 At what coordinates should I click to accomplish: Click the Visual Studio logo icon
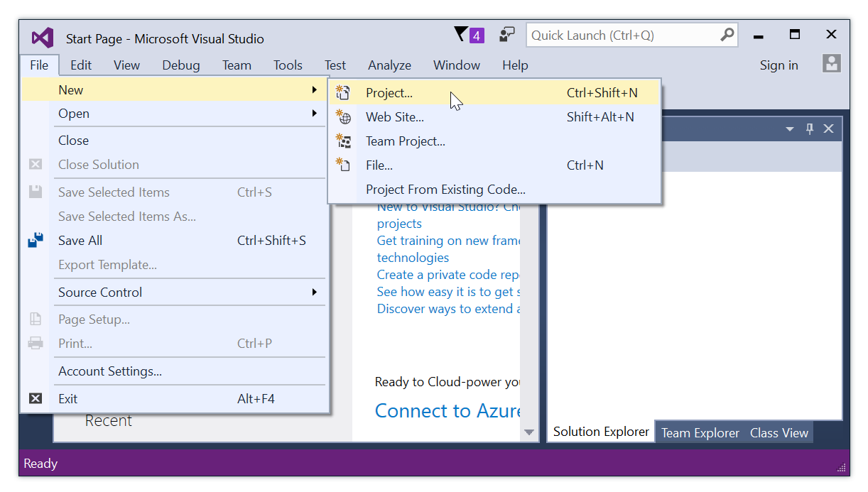click(43, 38)
